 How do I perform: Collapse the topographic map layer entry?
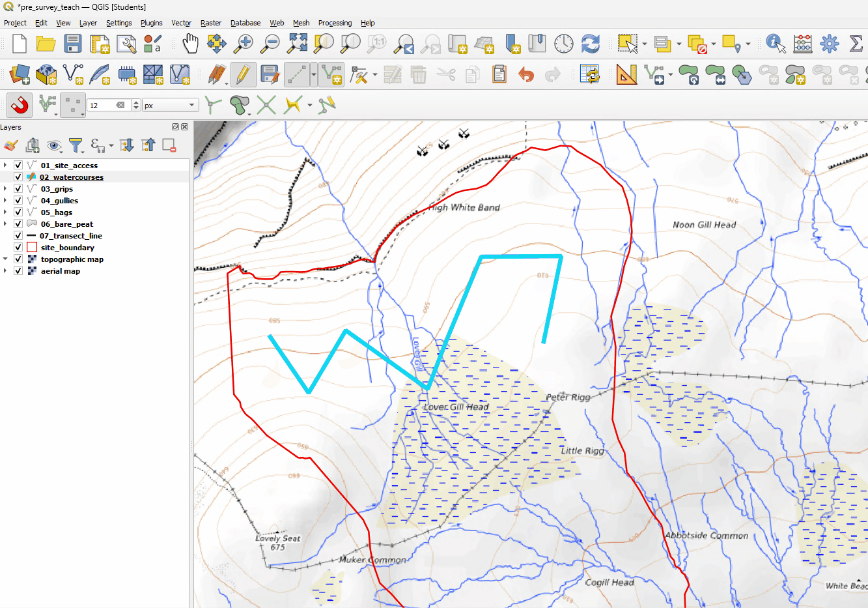pyautogui.click(x=5, y=259)
